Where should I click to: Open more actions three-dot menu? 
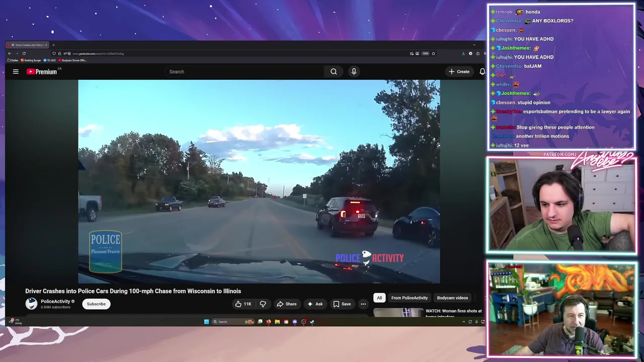point(363,304)
